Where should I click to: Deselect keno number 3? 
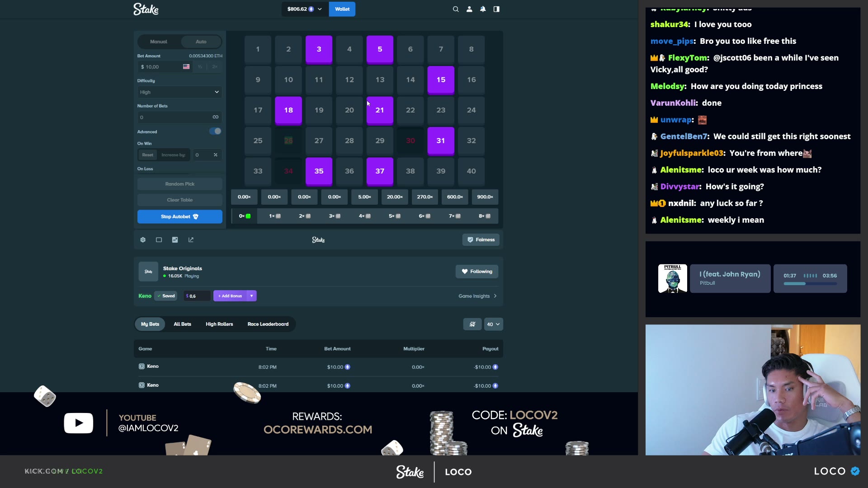pyautogui.click(x=319, y=49)
